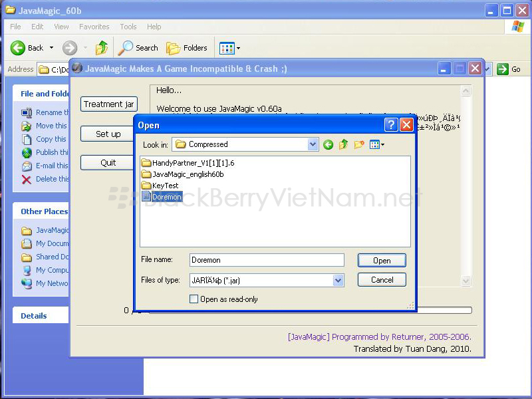Viewport: 532px width, 399px height.
Task: Minimize the JavaMagic window
Action: pos(444,69)
